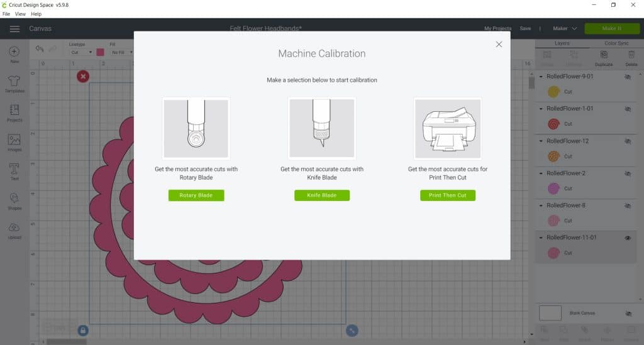The width and height of the screenshot is (644, 345).
Task: Click the orange RolledFlower-12 thumbnail
Action: click(x=553, y=156)
